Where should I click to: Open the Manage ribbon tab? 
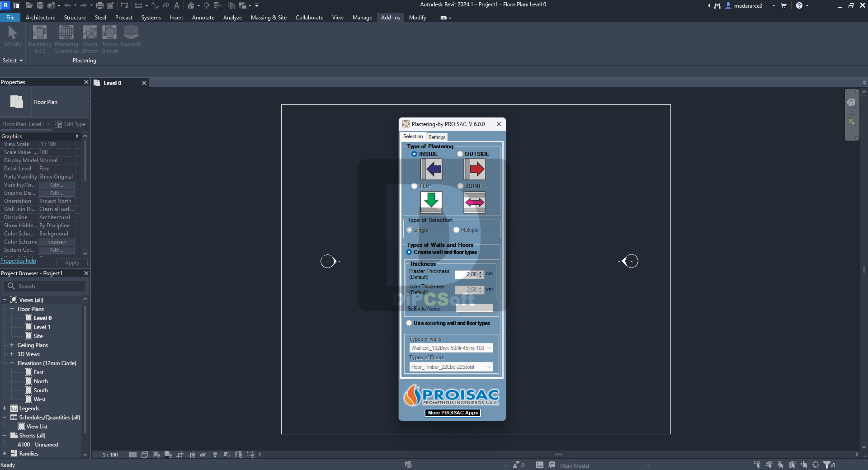(362, 18)
